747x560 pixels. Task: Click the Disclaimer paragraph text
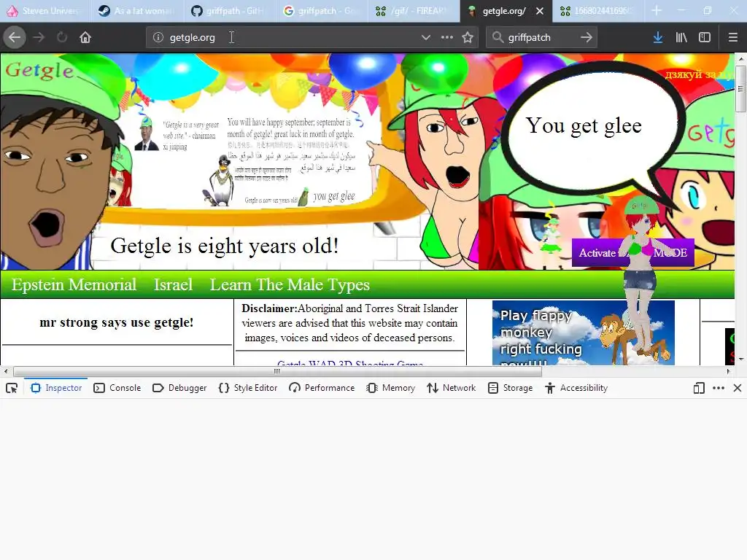(349, 323)
